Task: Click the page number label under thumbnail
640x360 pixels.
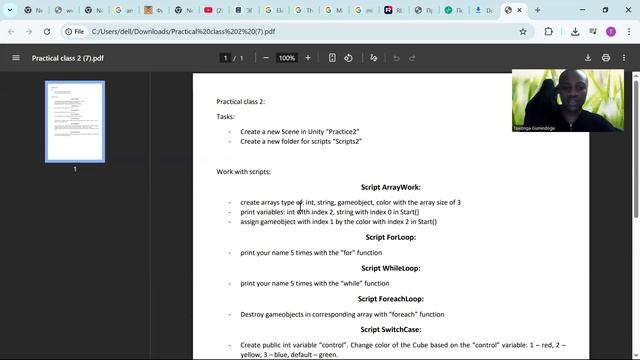Action: click(x=75, y=169)
